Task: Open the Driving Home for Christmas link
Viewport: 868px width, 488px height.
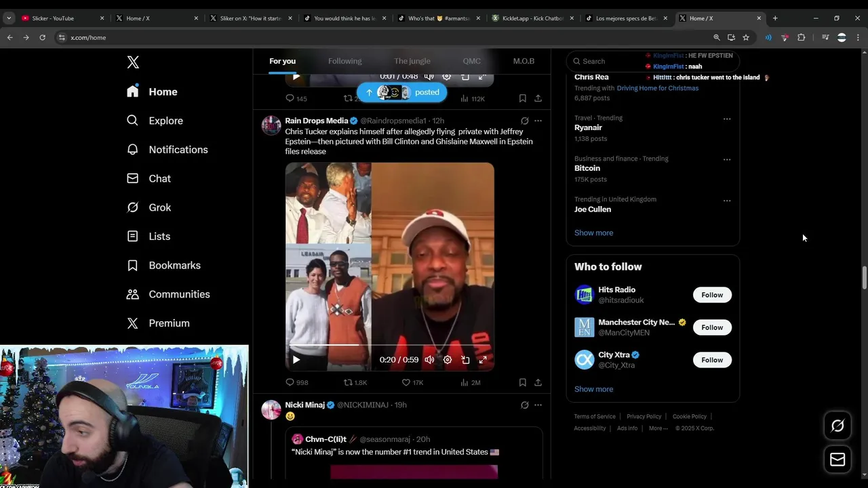Action: [x=657, y=88]
